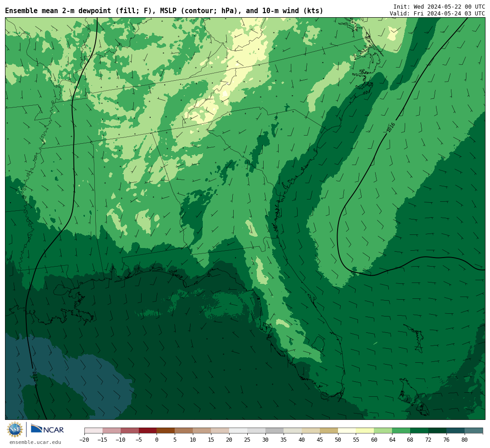
Task: Pick the legend swatch between 35 and 40
Action: 293,431
